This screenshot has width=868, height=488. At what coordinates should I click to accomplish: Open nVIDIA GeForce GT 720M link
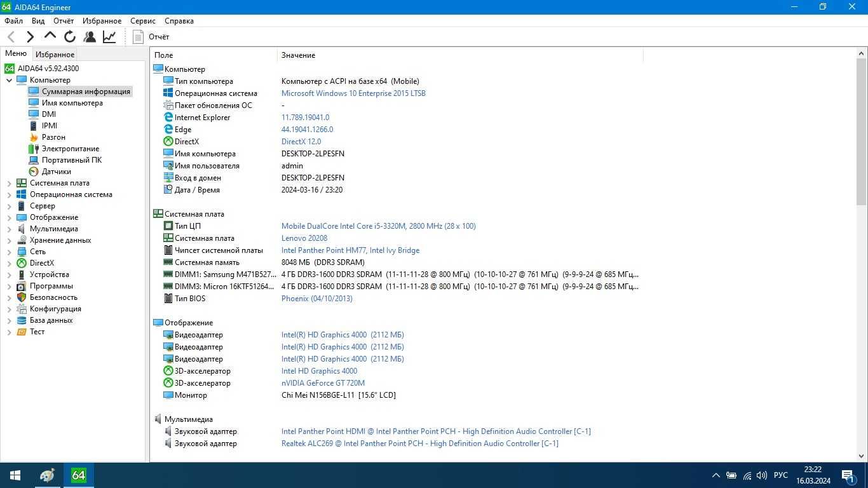(x=323, y=383)
